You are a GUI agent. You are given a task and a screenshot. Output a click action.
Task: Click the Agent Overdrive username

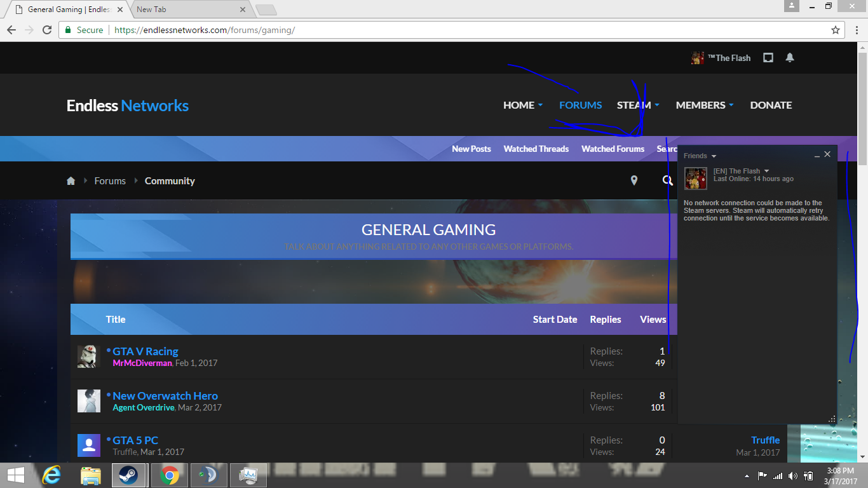click(144, 407)
